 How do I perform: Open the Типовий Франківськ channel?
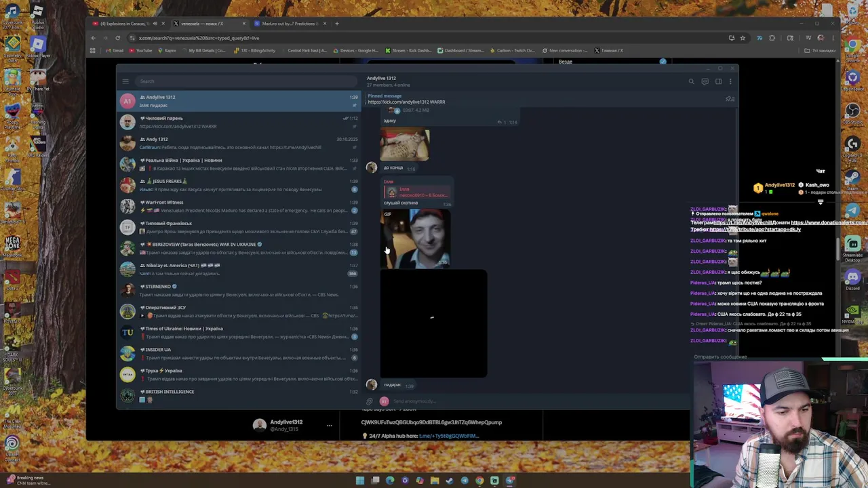pyautogui.click(x=239, y=227)
